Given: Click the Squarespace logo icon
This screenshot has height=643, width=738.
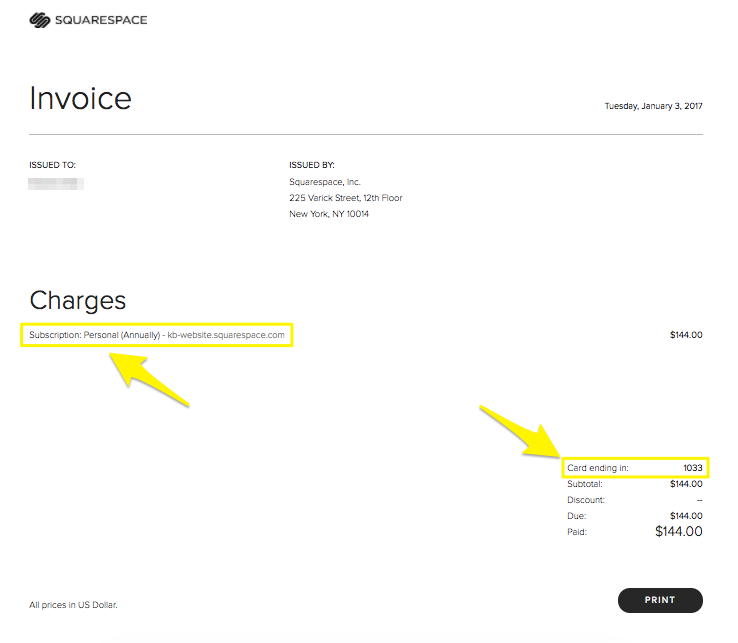Looking at the screenshot, I should coord(40,19).
